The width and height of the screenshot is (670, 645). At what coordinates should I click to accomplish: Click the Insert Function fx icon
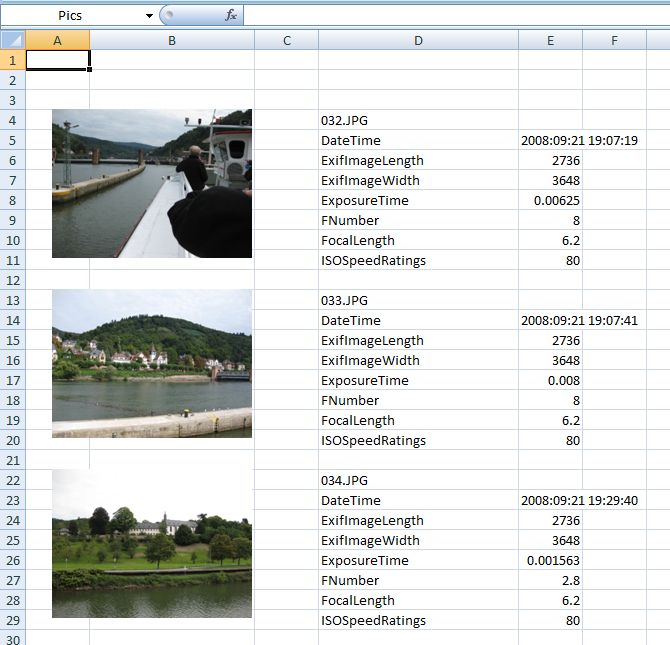point(231,15)
